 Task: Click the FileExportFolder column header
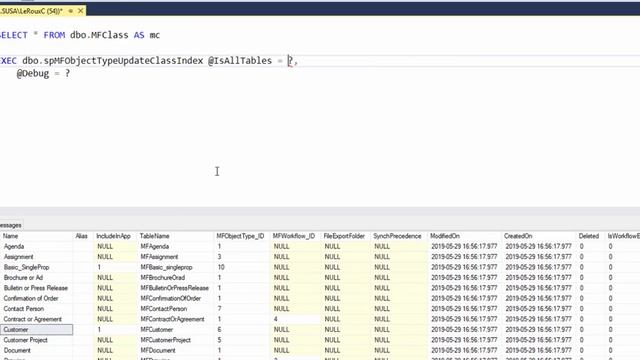point(344,236)
